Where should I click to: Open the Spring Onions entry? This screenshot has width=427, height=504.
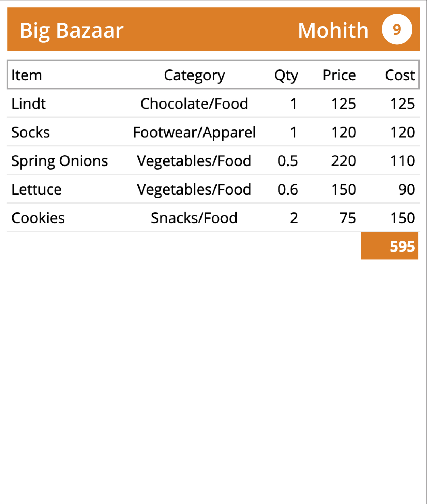[x=213, y=161]
